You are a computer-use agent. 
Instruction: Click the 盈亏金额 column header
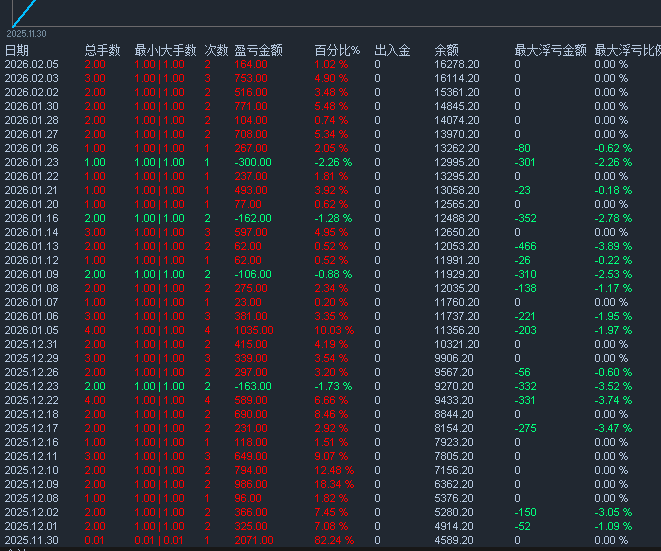258,50
